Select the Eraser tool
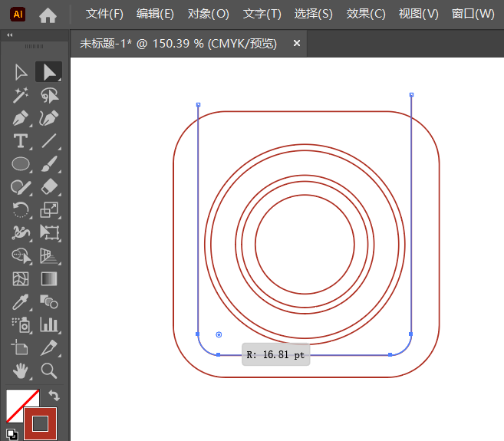The image size is (504, 441). (x=49, y=186)
